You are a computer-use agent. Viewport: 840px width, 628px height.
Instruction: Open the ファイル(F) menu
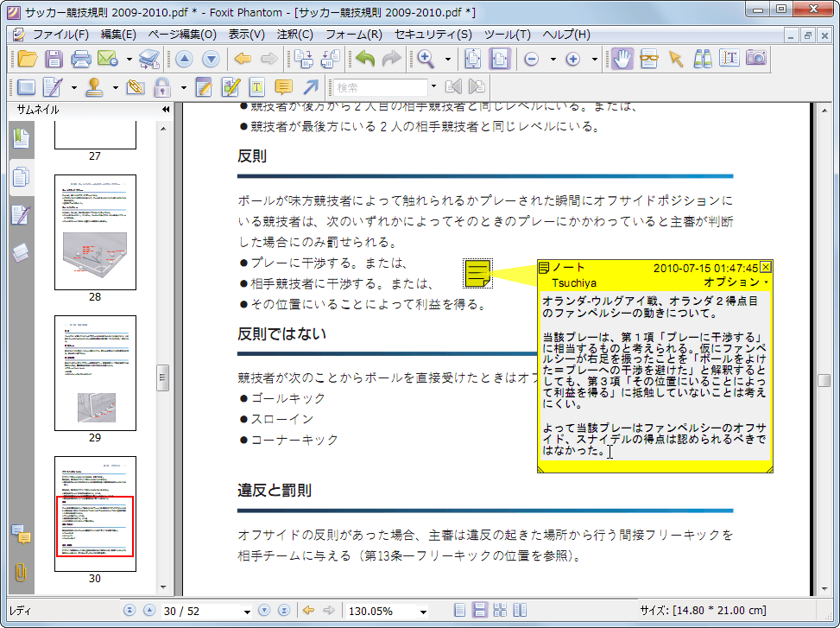60,35
